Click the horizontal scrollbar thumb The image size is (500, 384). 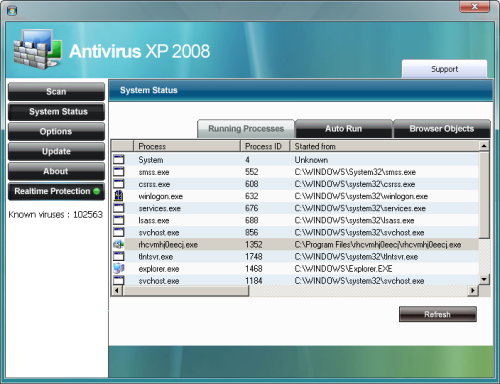(185, 291)
